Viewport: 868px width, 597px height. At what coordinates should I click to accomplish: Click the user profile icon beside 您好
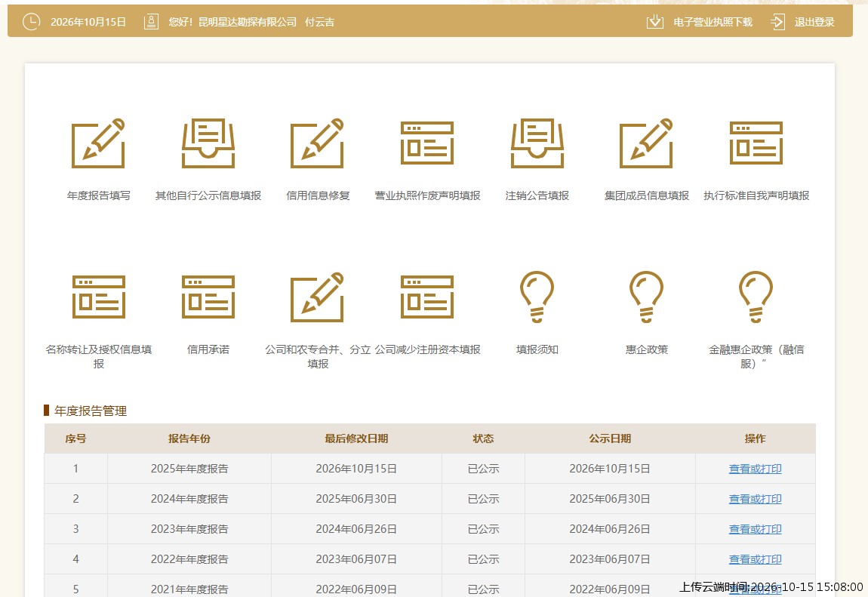151,22
